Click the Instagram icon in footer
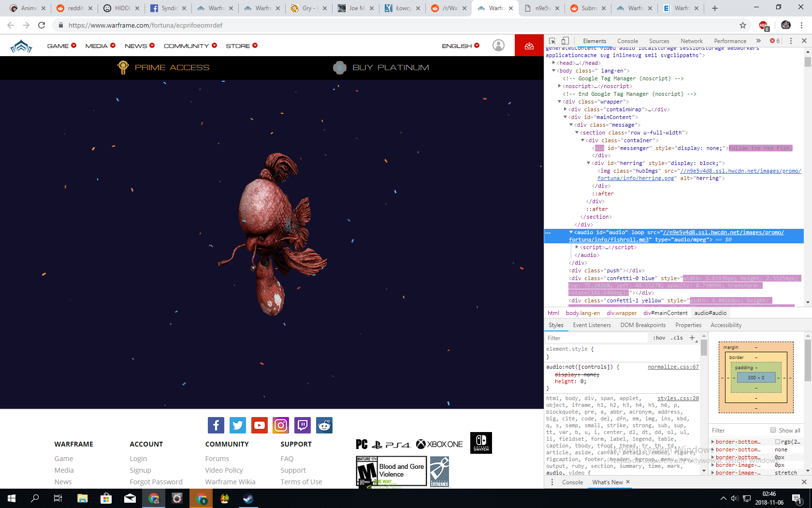 tap(281, 425)
